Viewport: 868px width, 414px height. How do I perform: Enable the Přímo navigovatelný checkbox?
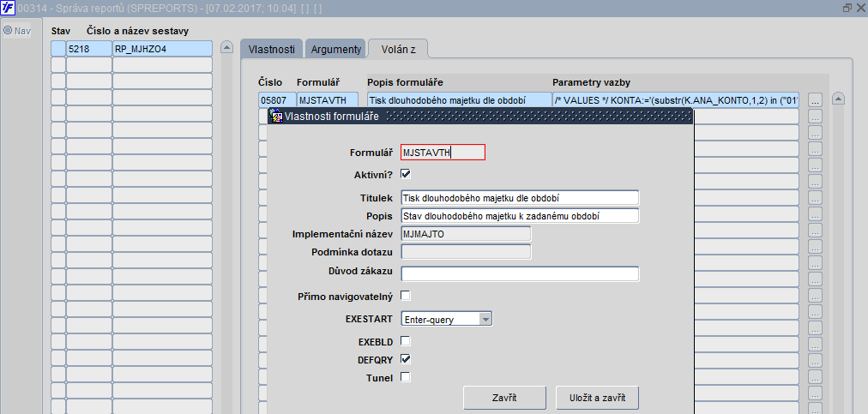point(406,295)
